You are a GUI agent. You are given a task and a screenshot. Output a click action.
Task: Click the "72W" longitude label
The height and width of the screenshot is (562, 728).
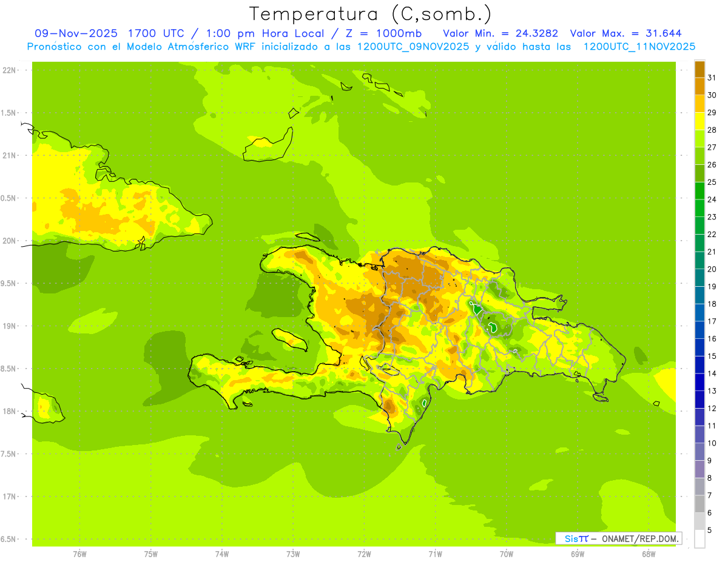[364, 554]
